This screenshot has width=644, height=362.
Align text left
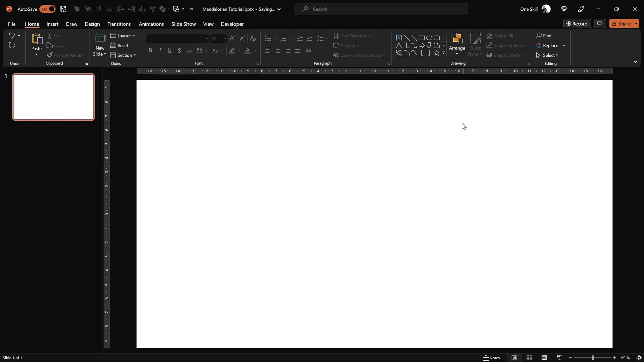pyautogui.click(x=268, y=50)
